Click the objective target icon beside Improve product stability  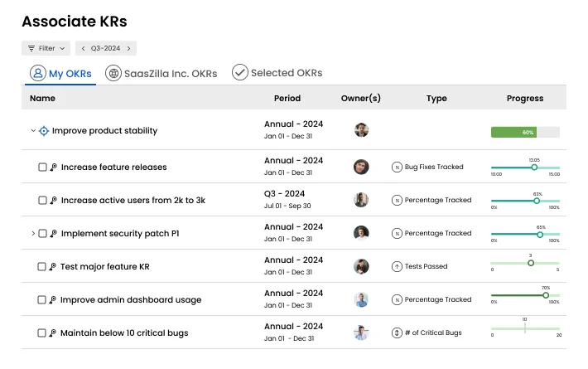tap(44, 131)
